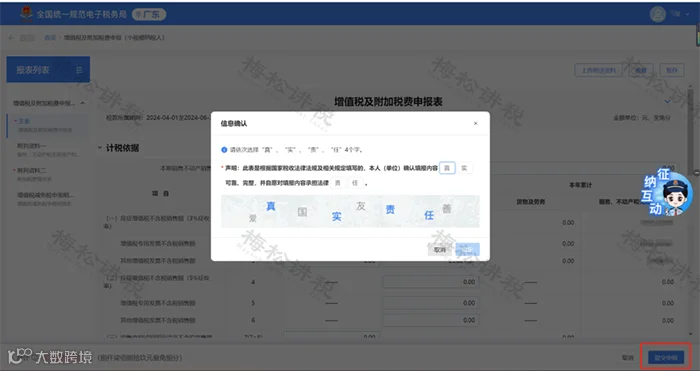700x371 pixels.
Task: Click the blue info icon in dialog
Action: tap(224, 150)
